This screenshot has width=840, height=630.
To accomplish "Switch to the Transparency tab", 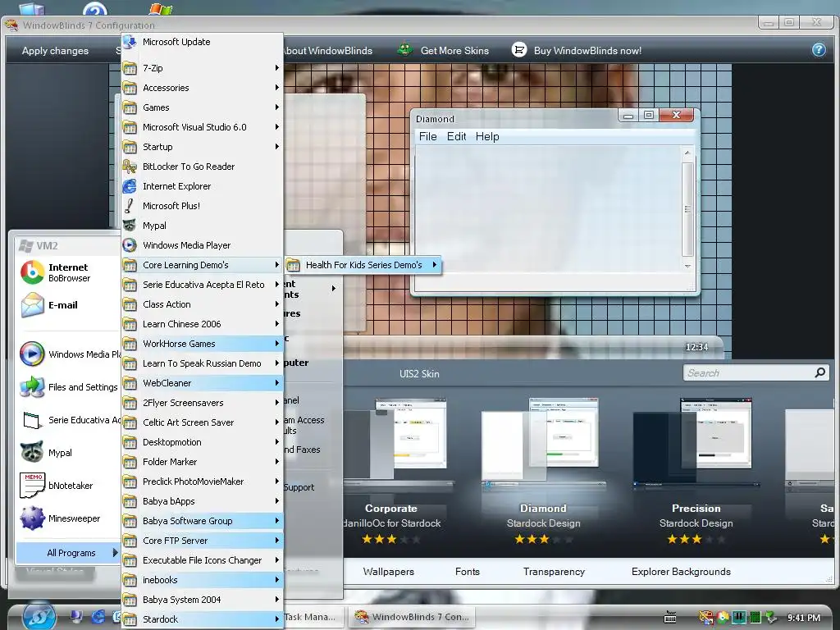I will [x=554, y=572].
